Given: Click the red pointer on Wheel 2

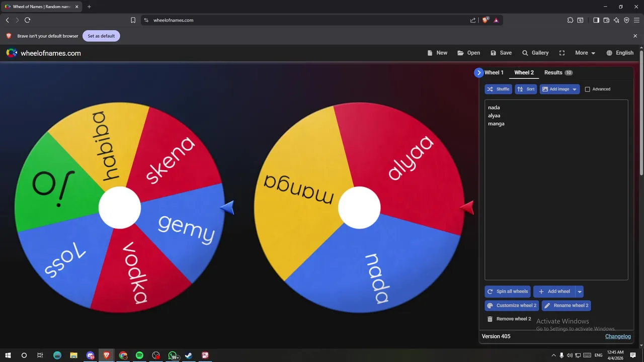Looking at the screenshot, I should pyautogui.click(x=467, y=207).
